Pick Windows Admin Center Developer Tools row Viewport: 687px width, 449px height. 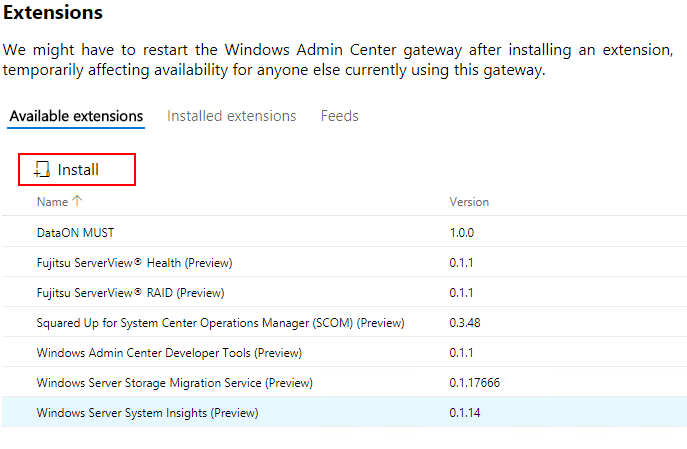[x=169, y=352]
